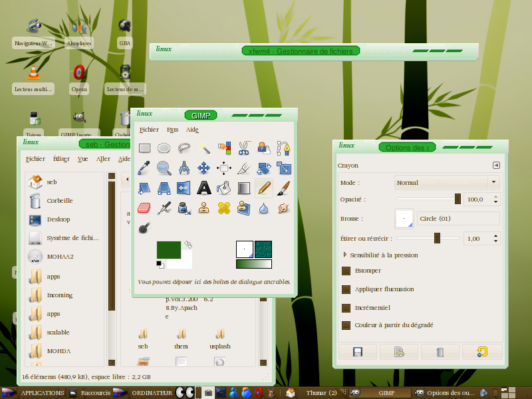The image size is (532, 399).
Task: Activate the Airbrush tool
Action: coord(164,208)
